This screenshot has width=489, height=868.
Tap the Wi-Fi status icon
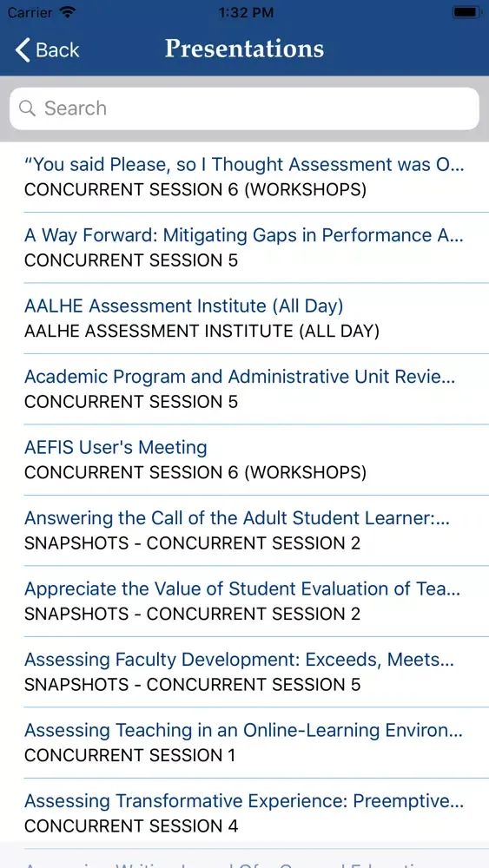point(68,12)
